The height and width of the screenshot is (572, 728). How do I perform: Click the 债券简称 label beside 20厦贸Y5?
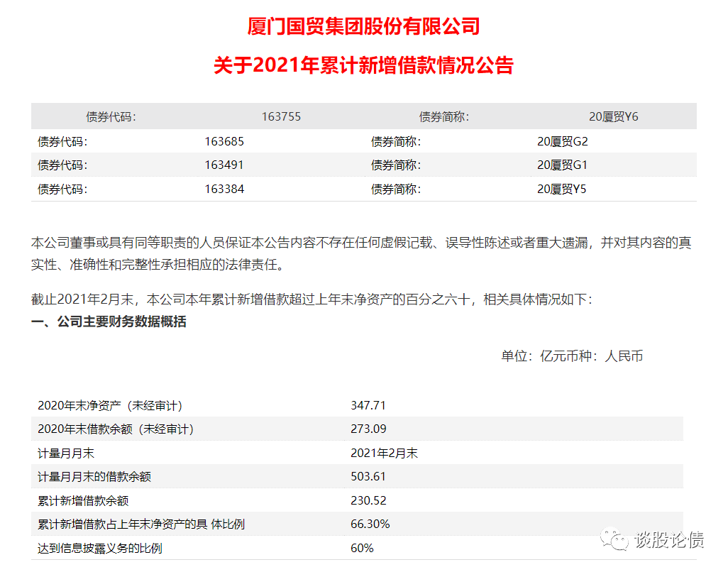(396, 189)
